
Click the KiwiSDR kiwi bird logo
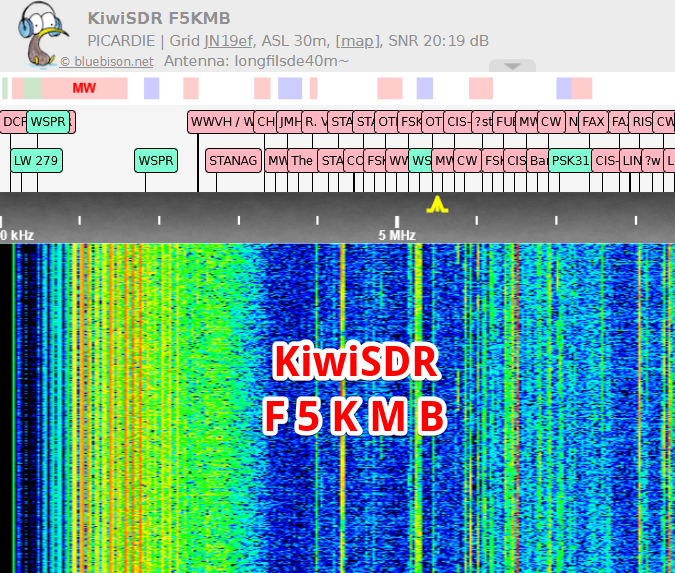pos(42,34)
